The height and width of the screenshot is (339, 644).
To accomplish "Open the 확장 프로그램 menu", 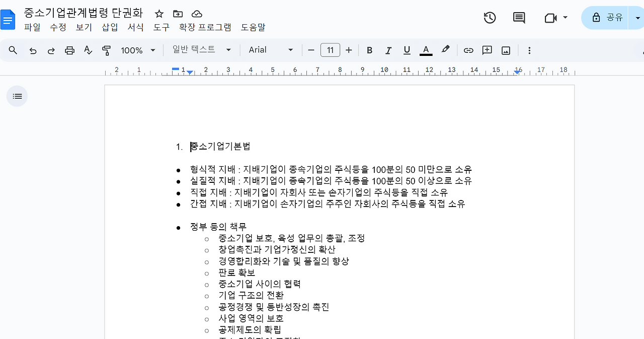I will tap(206, 27).
